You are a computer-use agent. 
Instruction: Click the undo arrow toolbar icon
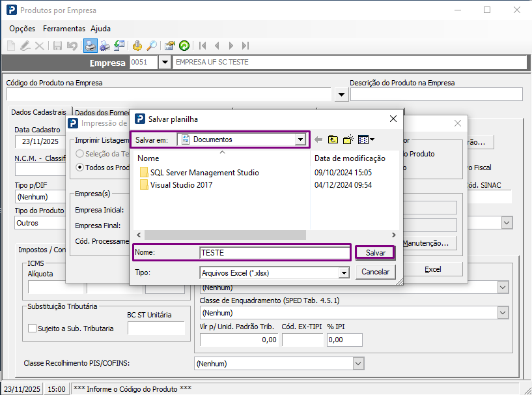72,46
